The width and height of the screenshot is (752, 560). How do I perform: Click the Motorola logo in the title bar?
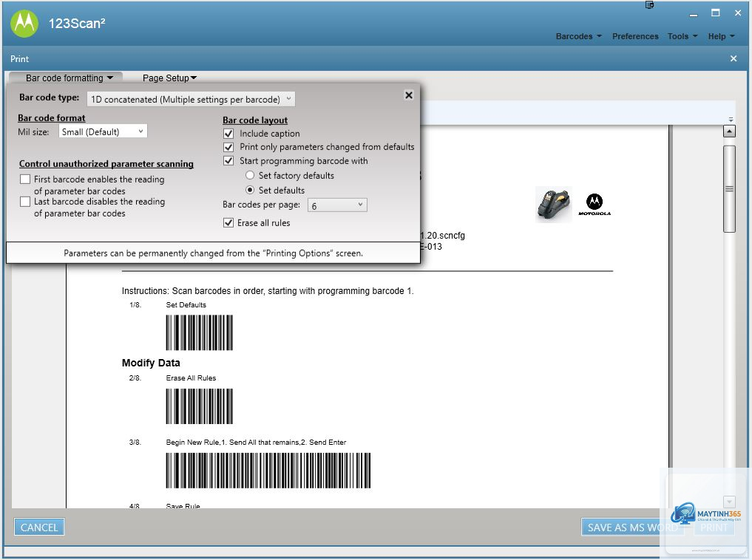pyautogui.click(x=24, y=23)
